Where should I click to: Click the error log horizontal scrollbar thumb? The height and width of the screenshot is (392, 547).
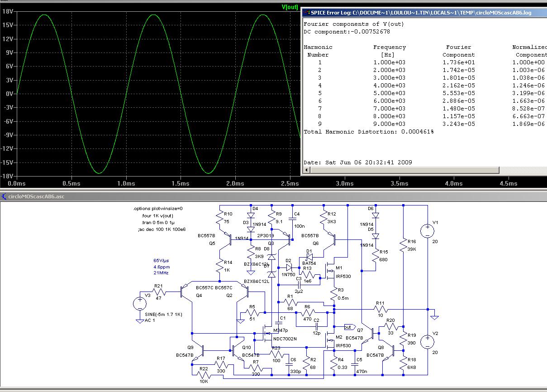click(405, 170)
